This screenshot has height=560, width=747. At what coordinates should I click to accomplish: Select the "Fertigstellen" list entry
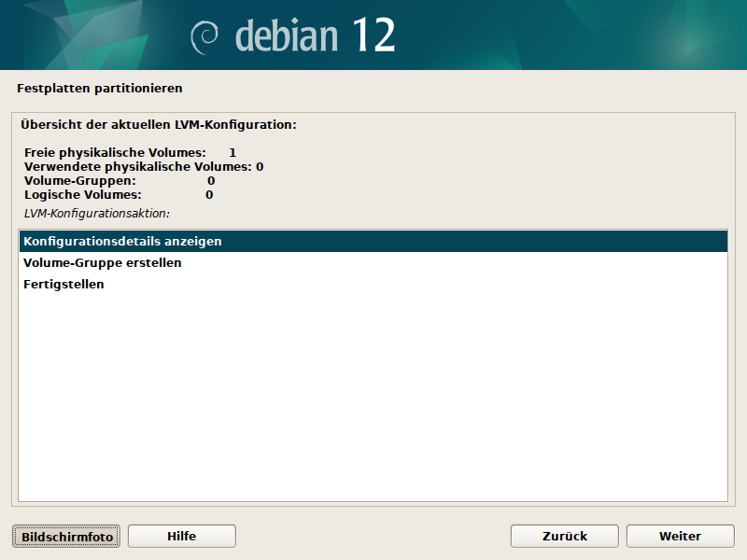(x=63, y=285)
